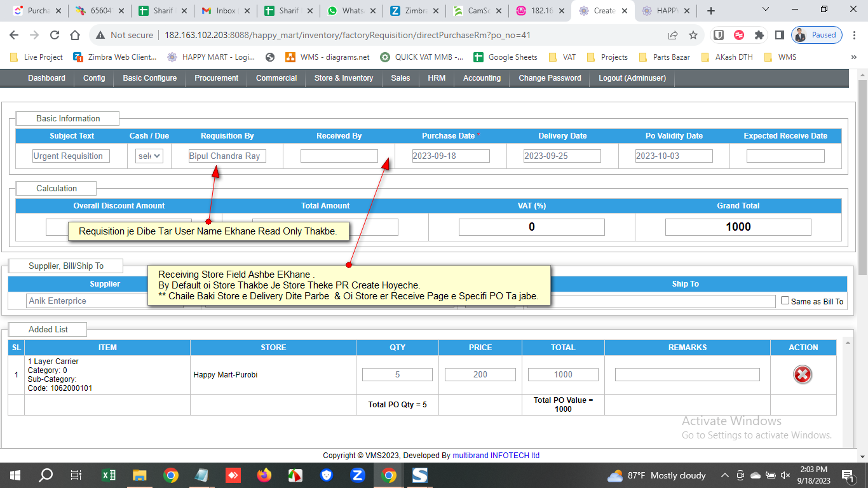Open the multibrand INFOTECH ltd link

click(496, 456)
